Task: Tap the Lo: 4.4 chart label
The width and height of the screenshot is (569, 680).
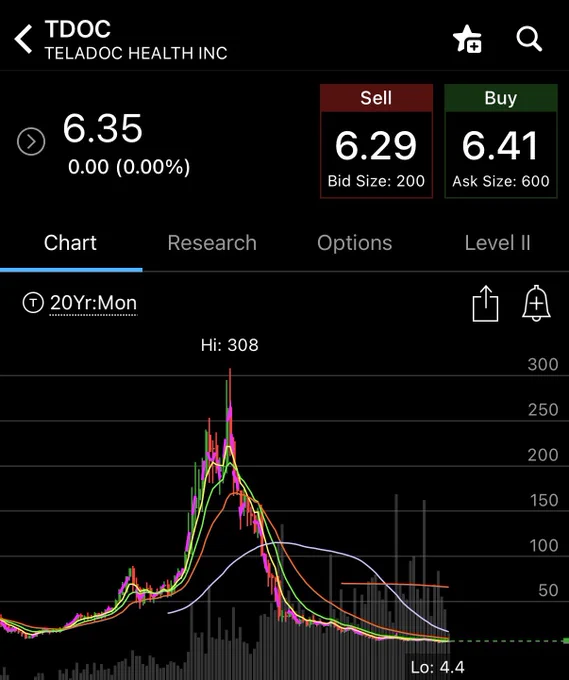Action: point(437,667)
